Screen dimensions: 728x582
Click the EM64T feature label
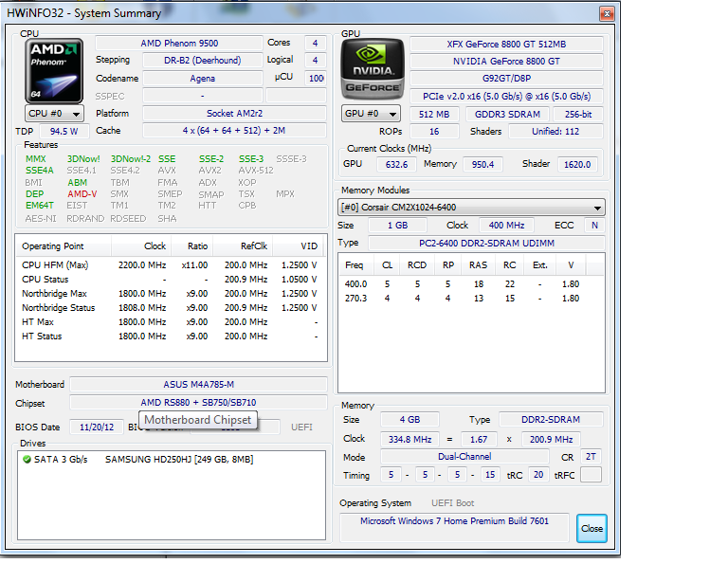[x=40, y=205]
